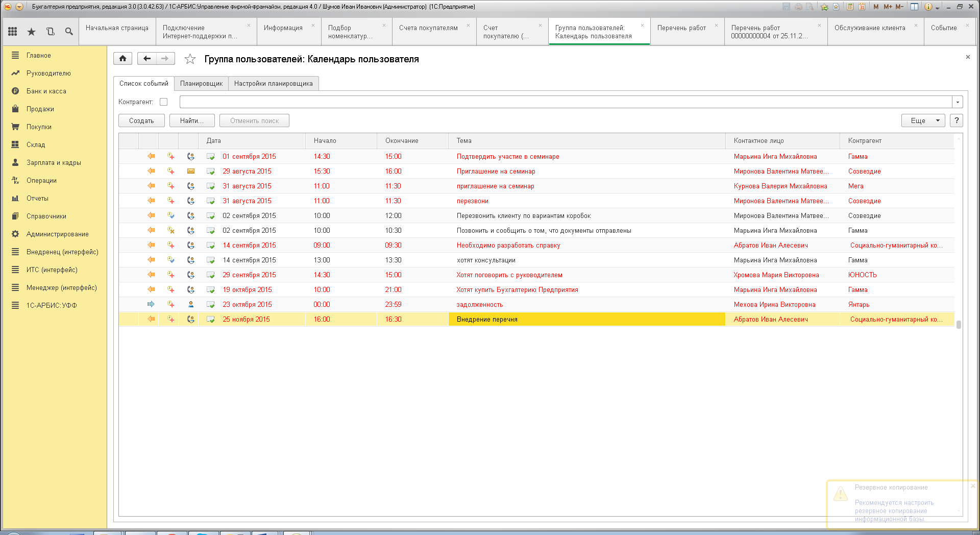Click the person icon in 23 октября row
The height and width of the screenshot is (535, 980).
pyautogui.click(x=191, y=305)
